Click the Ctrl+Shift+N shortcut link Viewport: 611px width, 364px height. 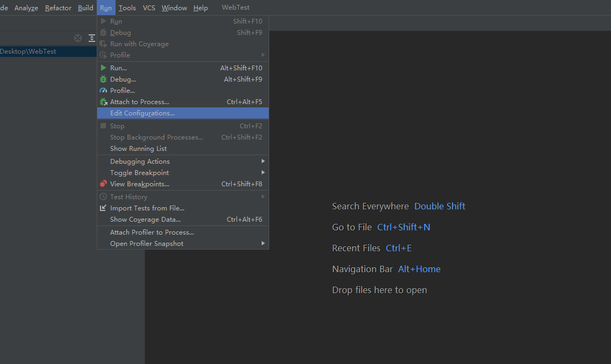click(404, 227)
